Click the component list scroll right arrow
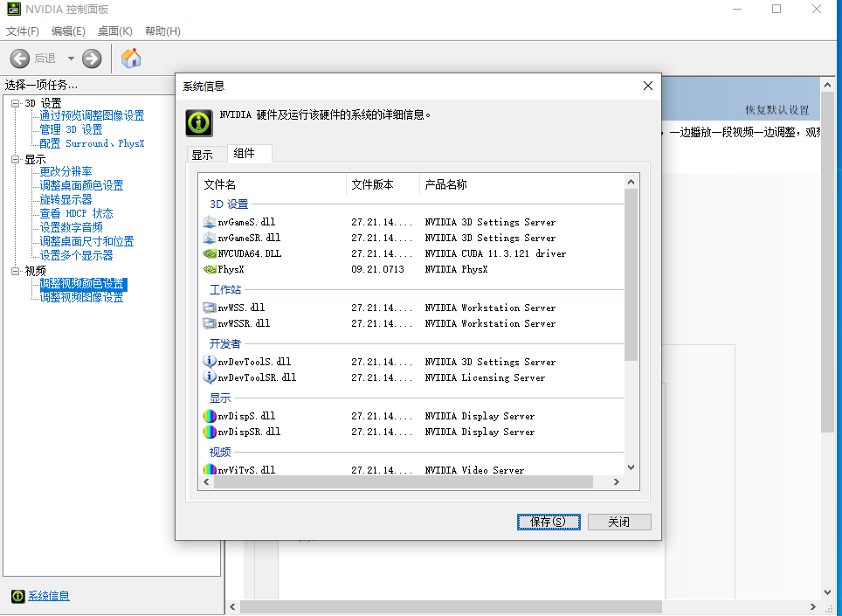Image resolution: width=842 pixels, height=616 pixels. pos(617,481)
